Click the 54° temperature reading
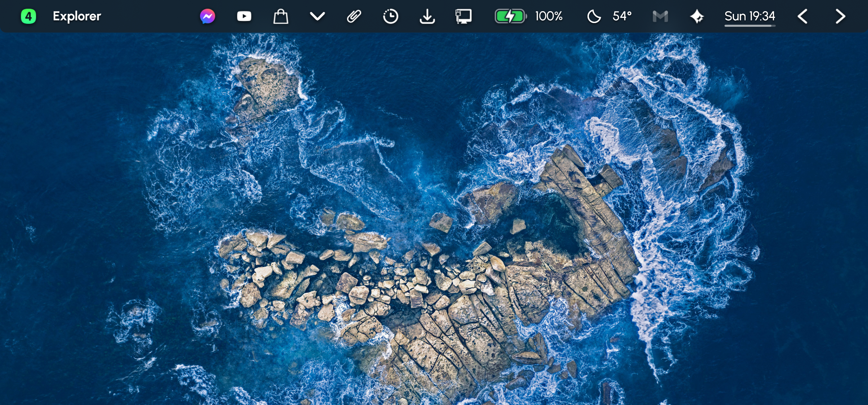Screen dimensions: 868x405 (x=622, y=16)
